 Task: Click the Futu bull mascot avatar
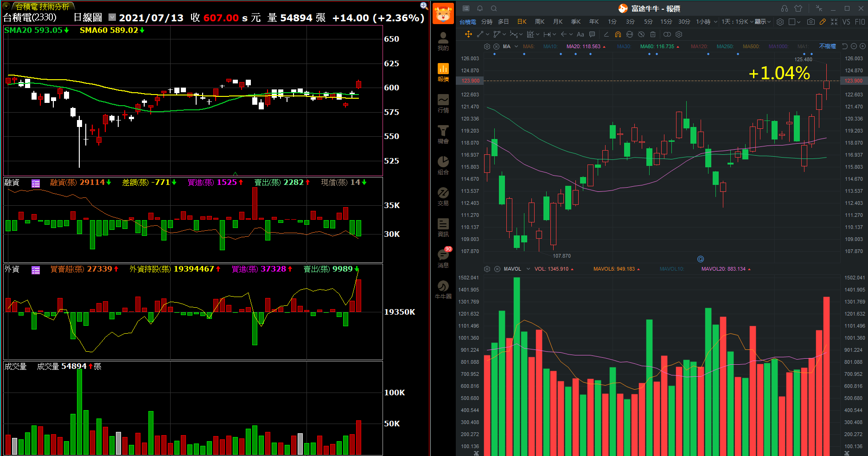click(443, 13)
